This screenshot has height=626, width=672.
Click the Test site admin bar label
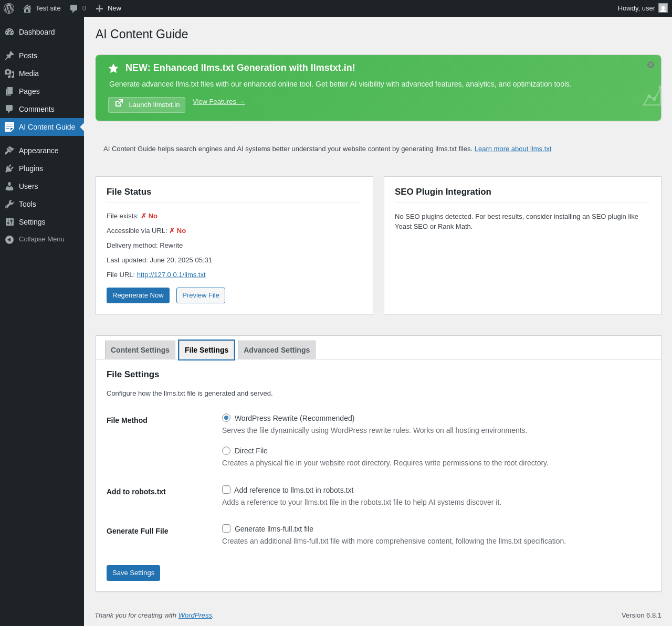tap(48, 8)
